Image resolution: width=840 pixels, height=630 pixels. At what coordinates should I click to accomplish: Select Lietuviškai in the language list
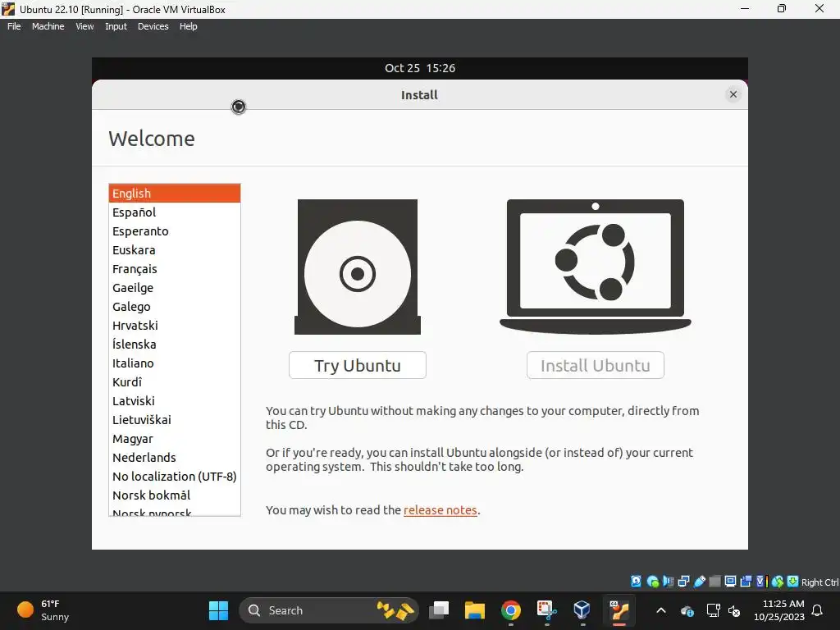[x=175, y=419]
